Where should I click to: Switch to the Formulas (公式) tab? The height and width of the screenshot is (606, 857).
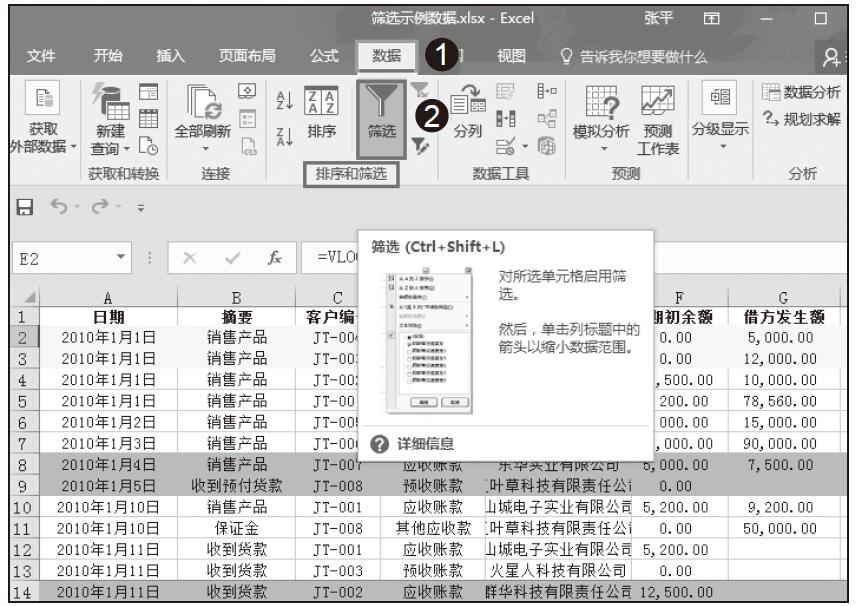[323, 56]
